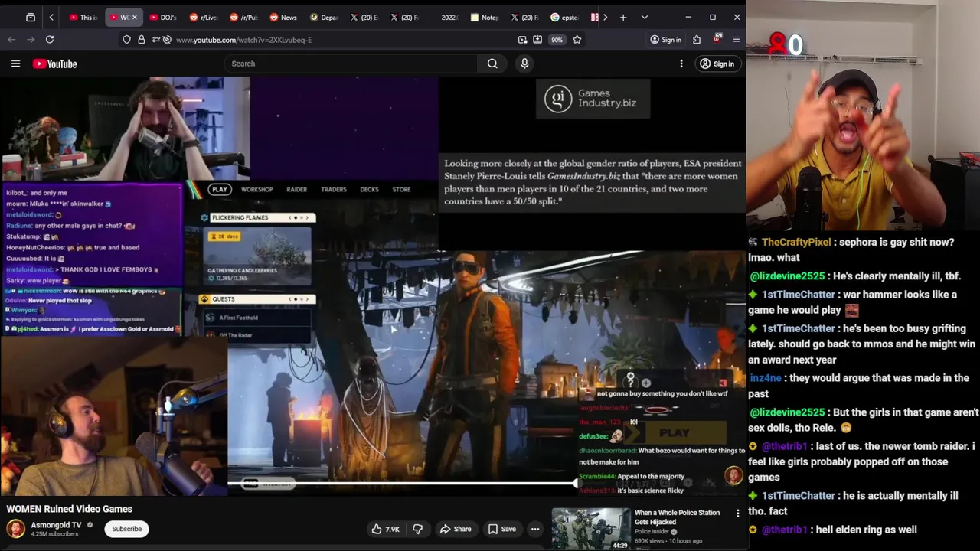The height and width of the screenshot is (551, 980).
Task: Open browser account Sign in button
Action: point(665,40)
